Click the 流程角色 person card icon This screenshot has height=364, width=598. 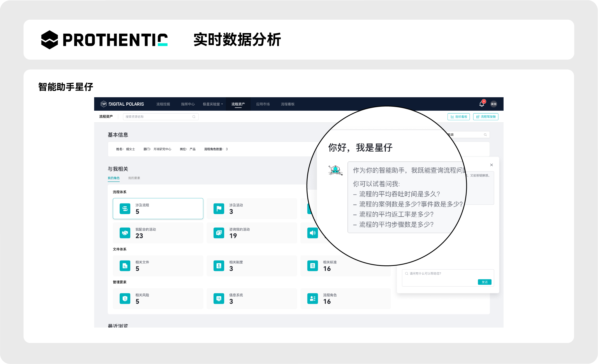point(312,298)
